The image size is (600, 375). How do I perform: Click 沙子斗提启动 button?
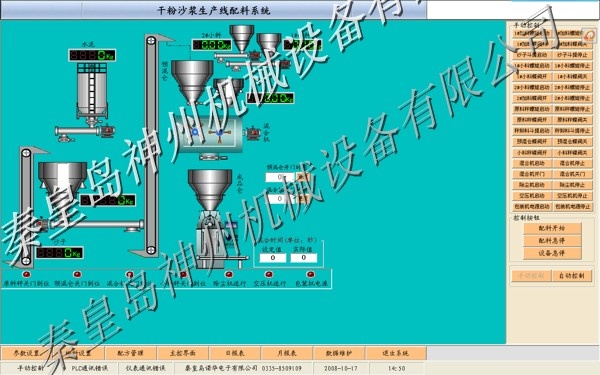coord(532,55)
